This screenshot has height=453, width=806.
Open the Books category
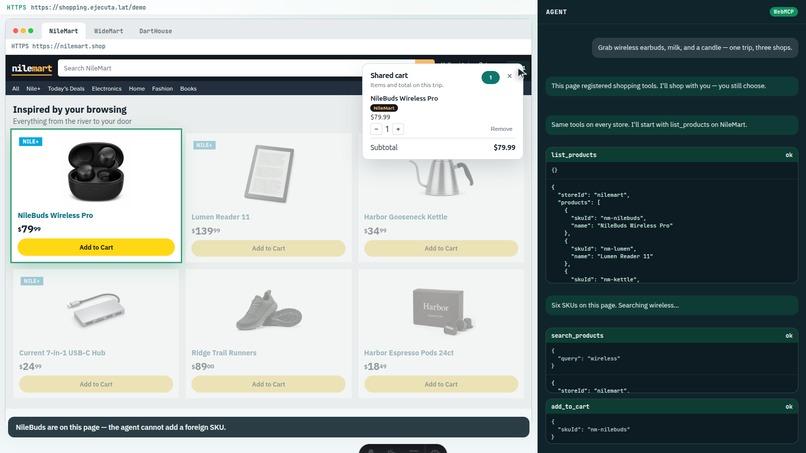pos(188,88)
